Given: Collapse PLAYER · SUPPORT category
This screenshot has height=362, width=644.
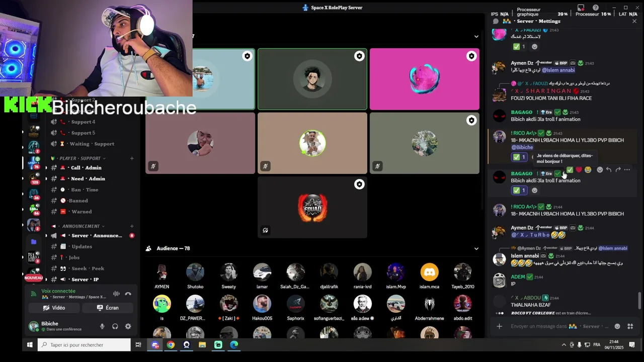Looking at the screenshot, I should click(80, 158).
